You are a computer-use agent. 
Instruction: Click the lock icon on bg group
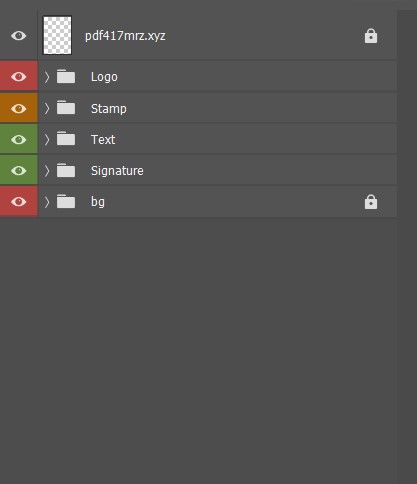[x=371, y=202]
